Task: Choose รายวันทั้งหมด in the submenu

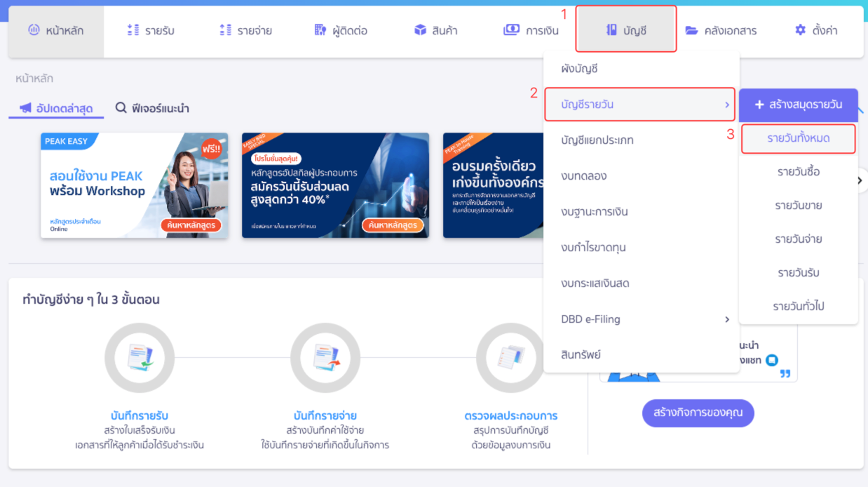Action: tap(799, 138)
